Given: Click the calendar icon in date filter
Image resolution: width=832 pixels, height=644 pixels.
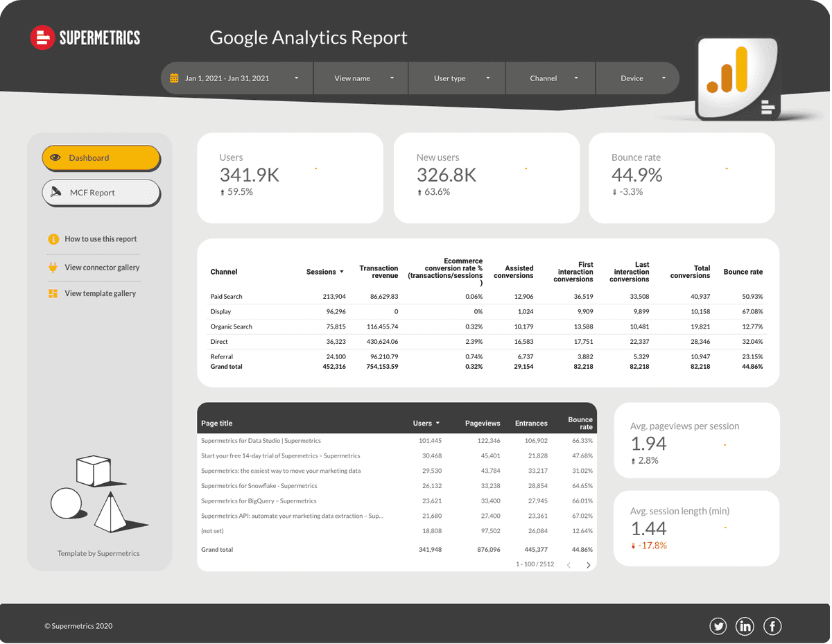Looking at the screenshot, I should pyautogui.click(x=174, y=78).
